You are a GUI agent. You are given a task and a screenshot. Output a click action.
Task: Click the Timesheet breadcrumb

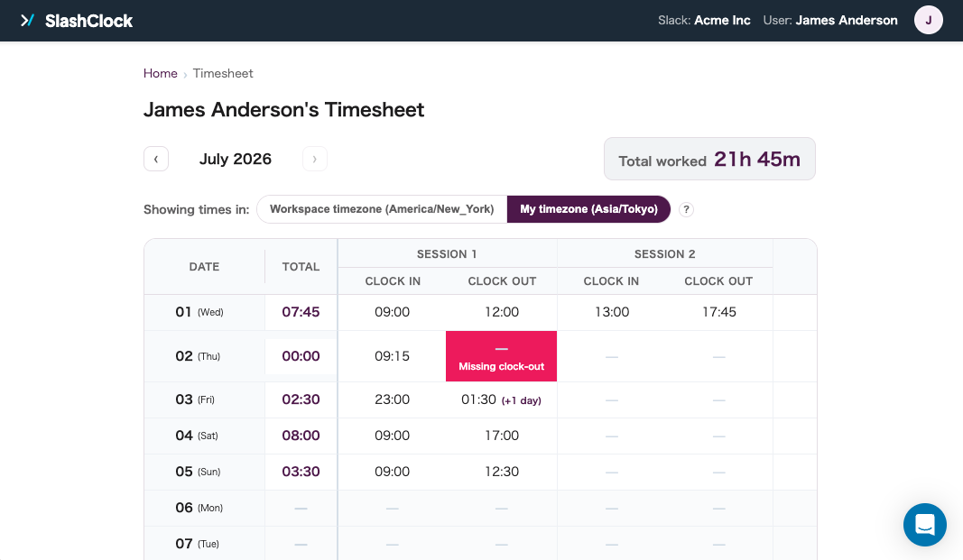(223, 73)
